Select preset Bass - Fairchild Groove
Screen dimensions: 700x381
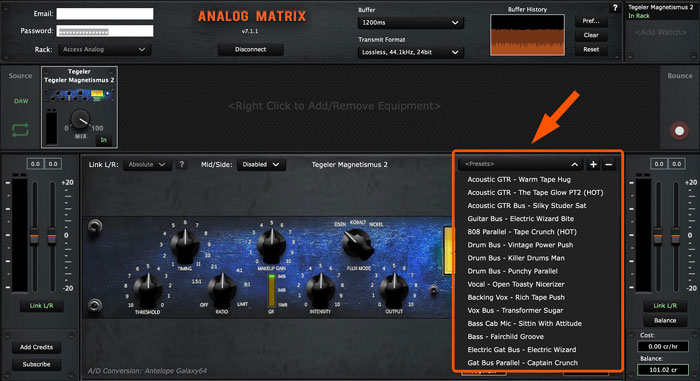(x=505, y=337)
